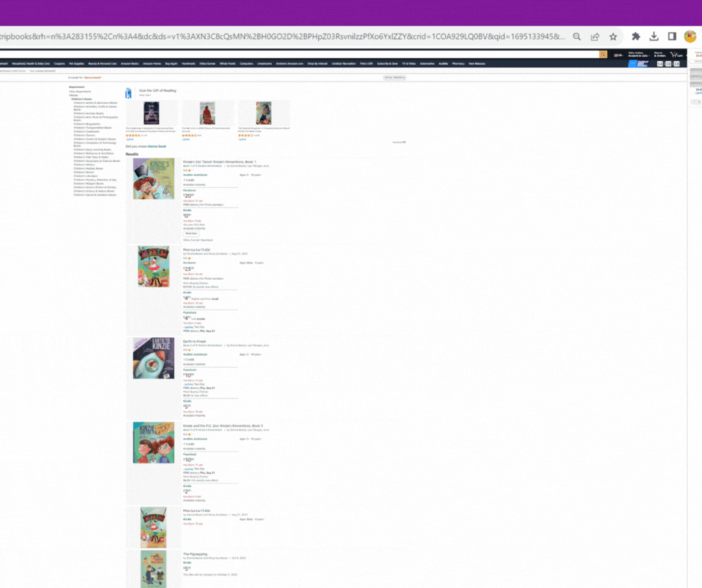Viewport: 702px width, 588px height.
Task: Click the browser URL address bar
Action: tap(282, 37)
